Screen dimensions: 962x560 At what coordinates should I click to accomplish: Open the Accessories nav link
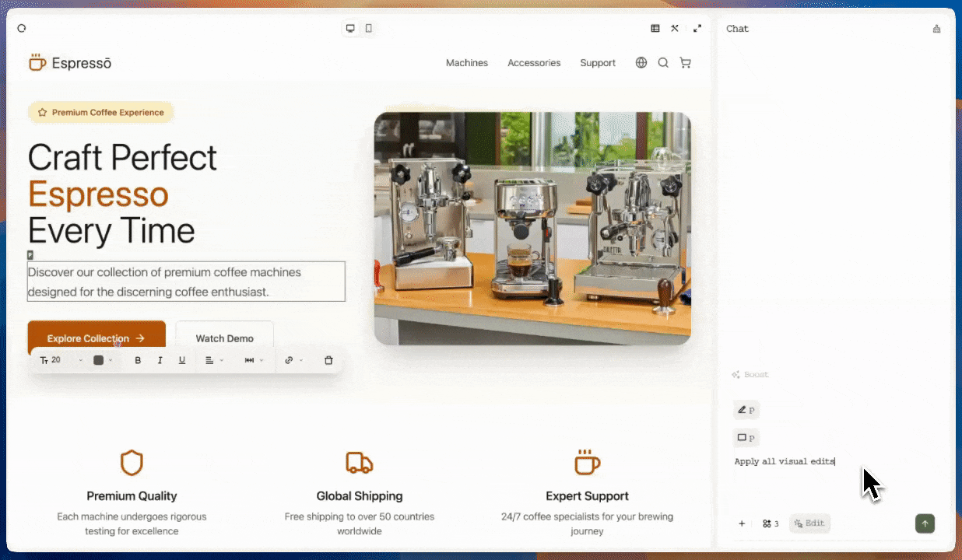534,63
